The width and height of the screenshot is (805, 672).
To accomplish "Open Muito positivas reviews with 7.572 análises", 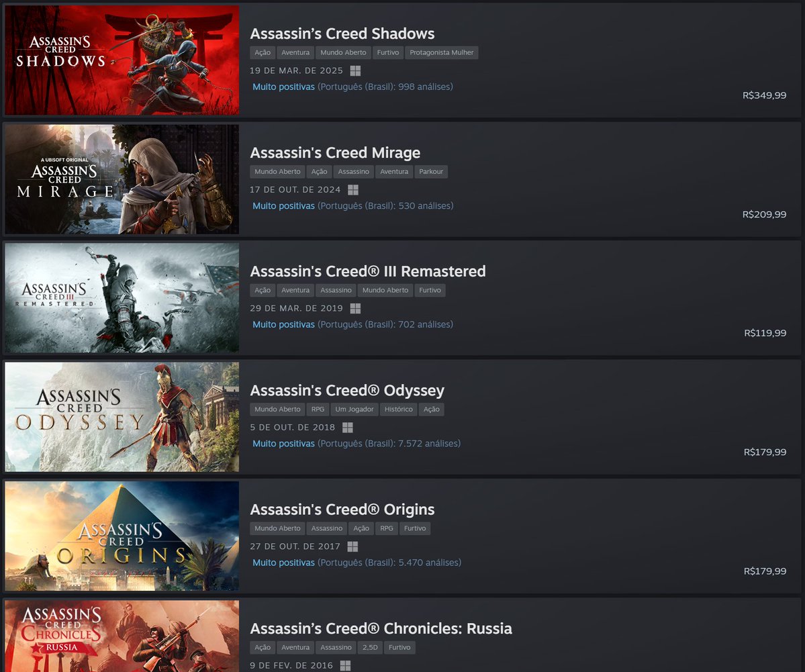I will [x=357, y=444].
